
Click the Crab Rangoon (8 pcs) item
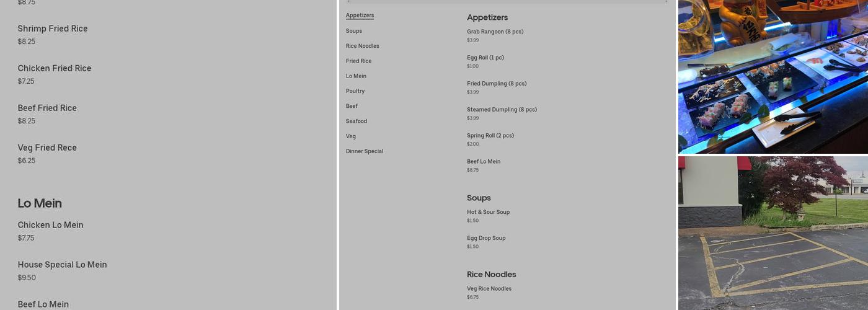coord(495,32)
